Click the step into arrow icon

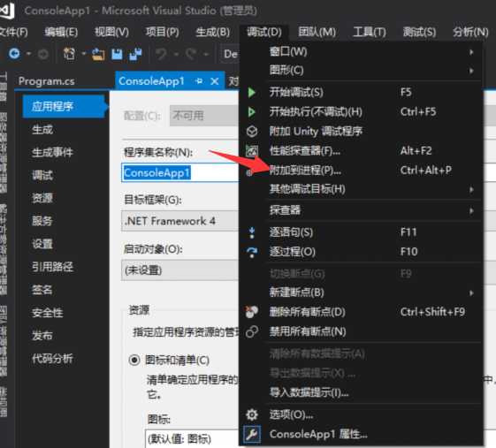252,232
